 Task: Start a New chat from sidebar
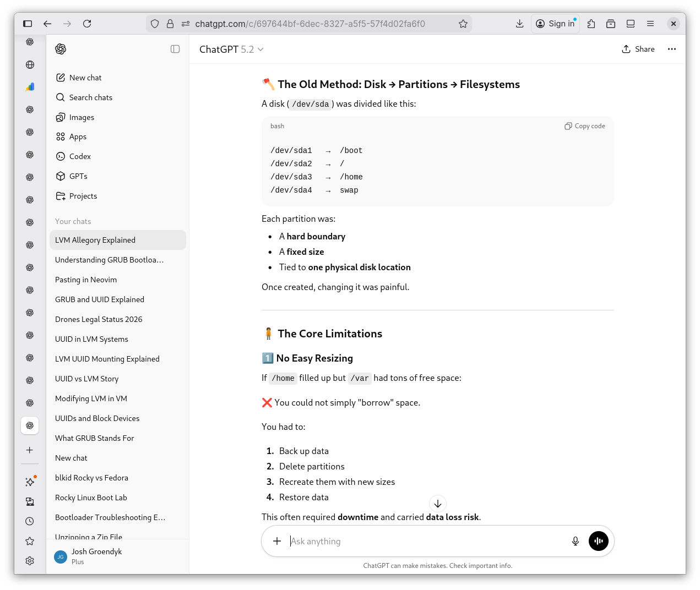85,78
